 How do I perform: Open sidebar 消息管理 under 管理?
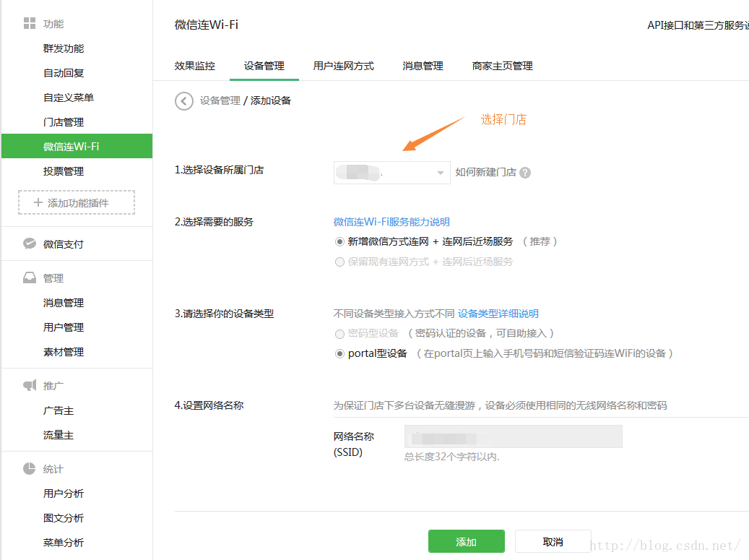[x=64, y=303]
